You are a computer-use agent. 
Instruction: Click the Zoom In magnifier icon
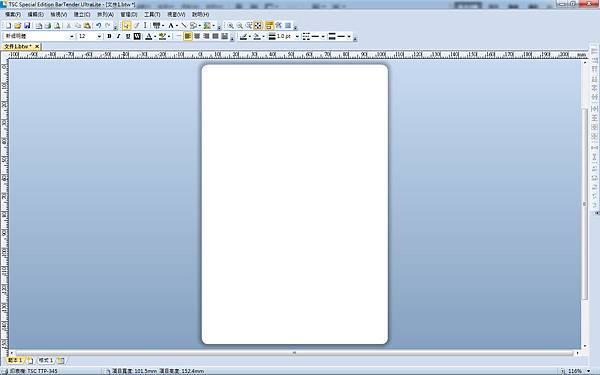click(x=231, y=26)
